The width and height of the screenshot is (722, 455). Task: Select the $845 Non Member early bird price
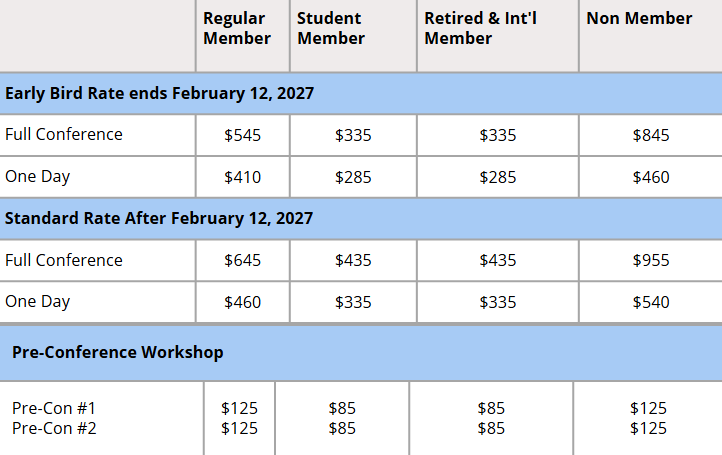[651, 135]
